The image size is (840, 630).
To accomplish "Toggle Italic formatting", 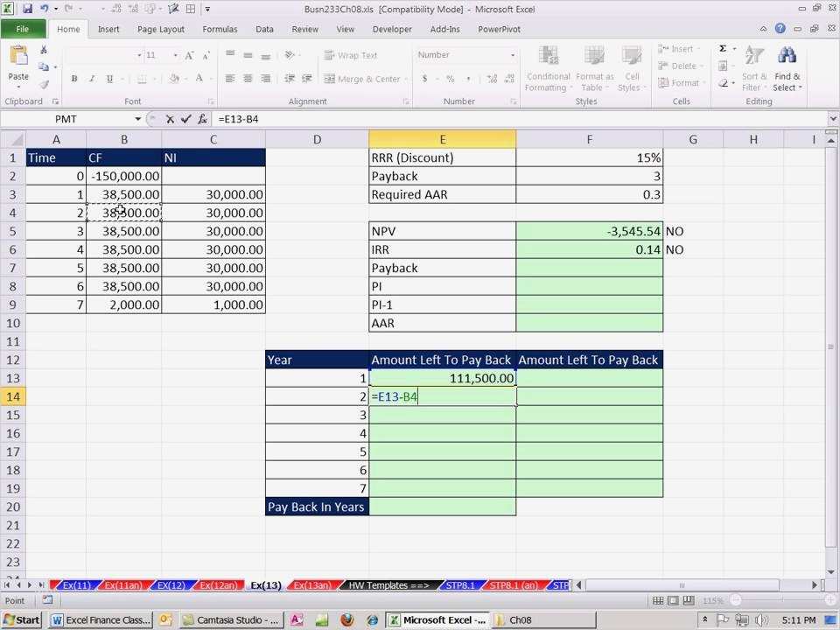I will (92, 79).
